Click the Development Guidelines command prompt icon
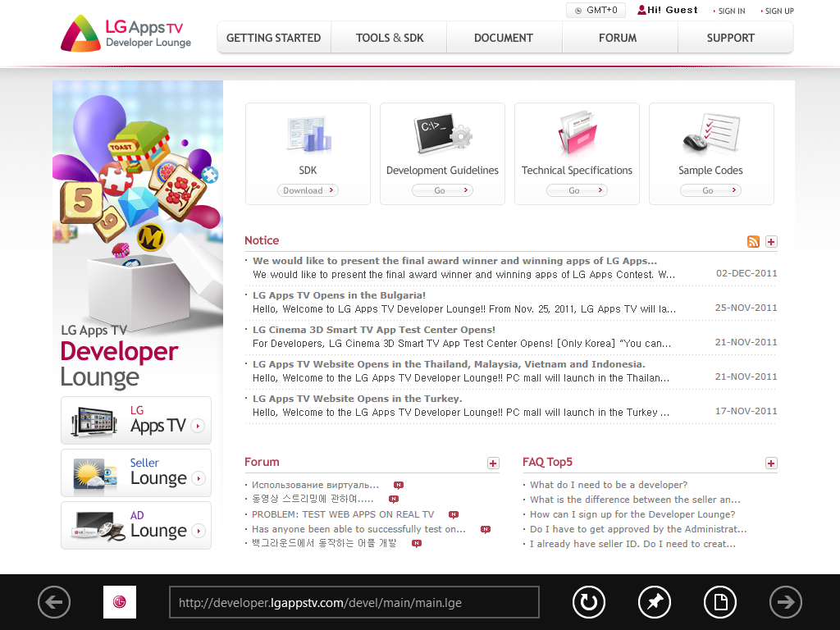 coord(442,132)
